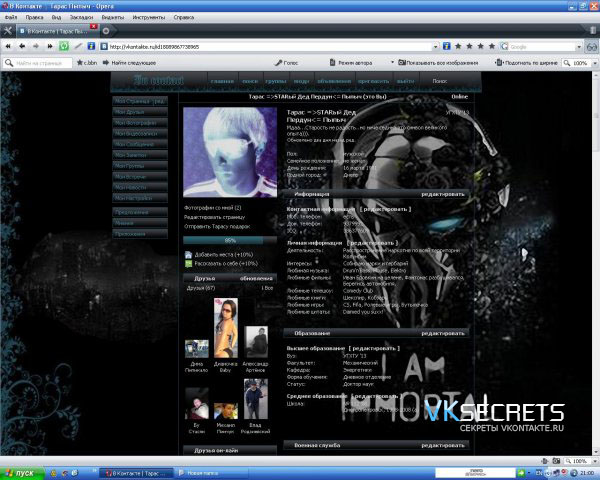Click the rewind navigation button
This screenshot has height=480, width=600.
click(x=8, y=46)
